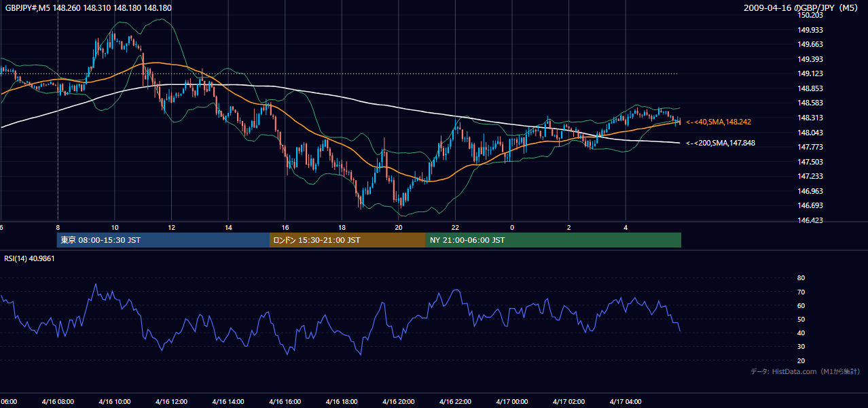Click the 4/16 22:00 time axis label

tap(455, 401)
